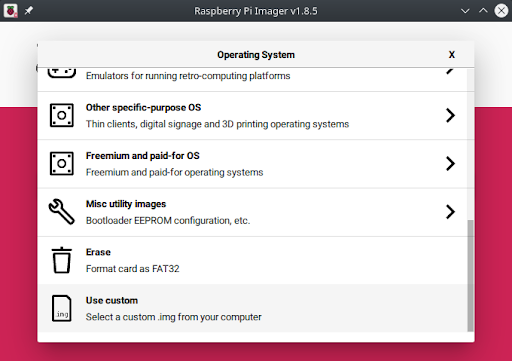Click the wrench icon for Misc utility images
Screen dimensions: 512x361
[62, 212]
